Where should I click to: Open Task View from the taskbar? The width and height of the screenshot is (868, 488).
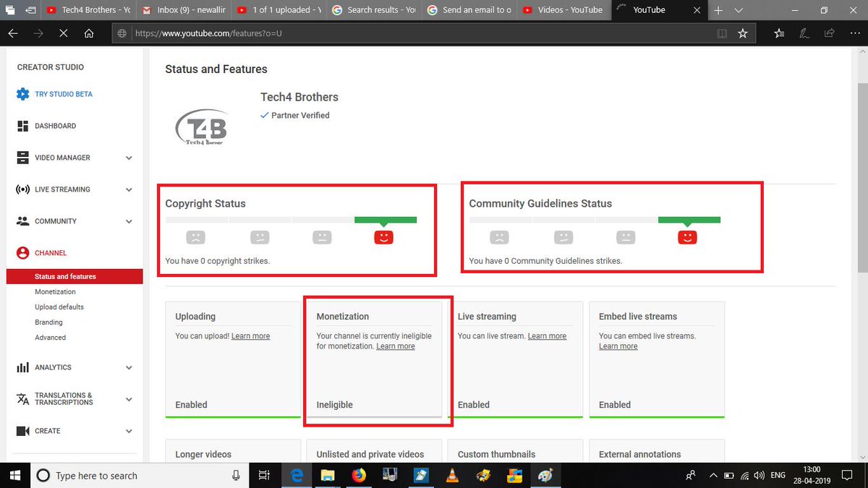pos(264,475)
